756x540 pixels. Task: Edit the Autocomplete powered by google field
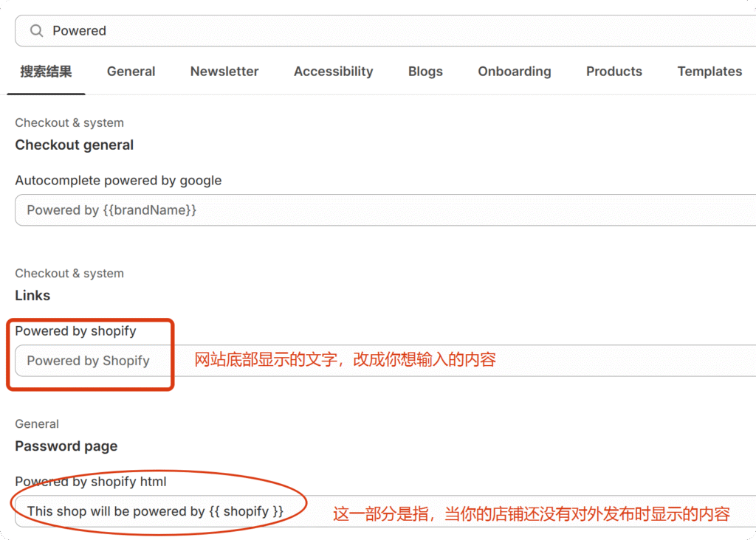(x=385, y=210)
